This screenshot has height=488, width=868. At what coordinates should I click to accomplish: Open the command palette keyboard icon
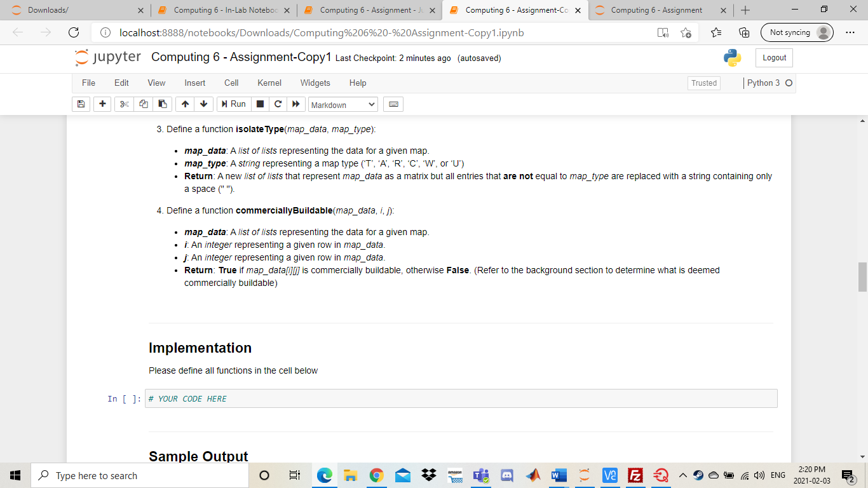click(393, 104)
